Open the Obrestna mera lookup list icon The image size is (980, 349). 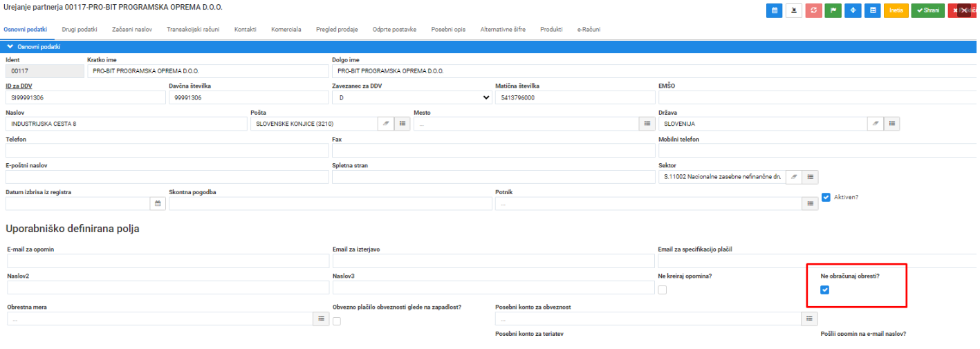(321, 319)
